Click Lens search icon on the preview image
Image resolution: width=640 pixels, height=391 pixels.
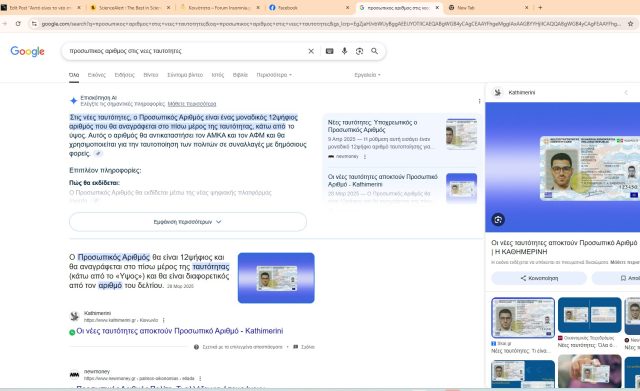pyautogui.click(x=498, y=220)
